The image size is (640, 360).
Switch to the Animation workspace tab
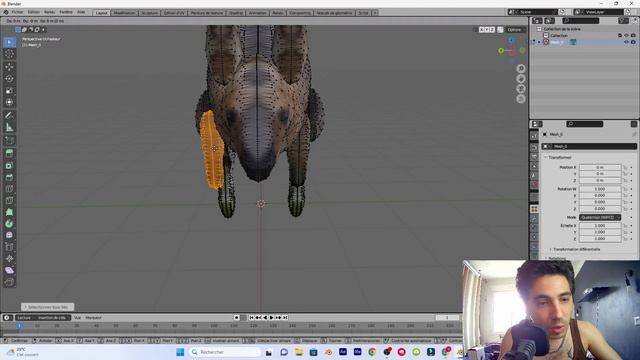point(258,13)
